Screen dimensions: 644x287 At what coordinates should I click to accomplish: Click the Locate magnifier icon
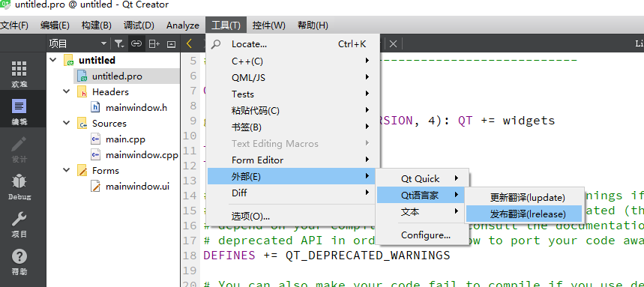click(x=216, y=44)
